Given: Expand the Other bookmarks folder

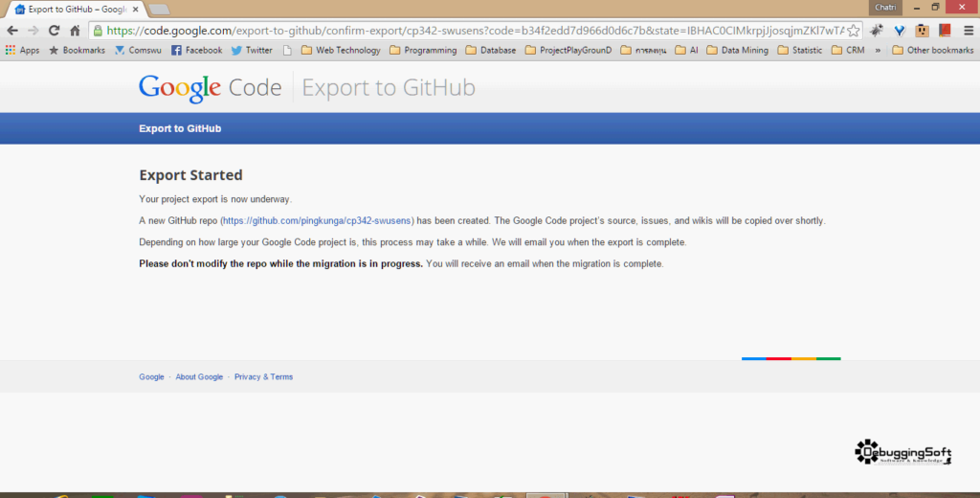Looking at the screenshot, I should pos(933,50).
